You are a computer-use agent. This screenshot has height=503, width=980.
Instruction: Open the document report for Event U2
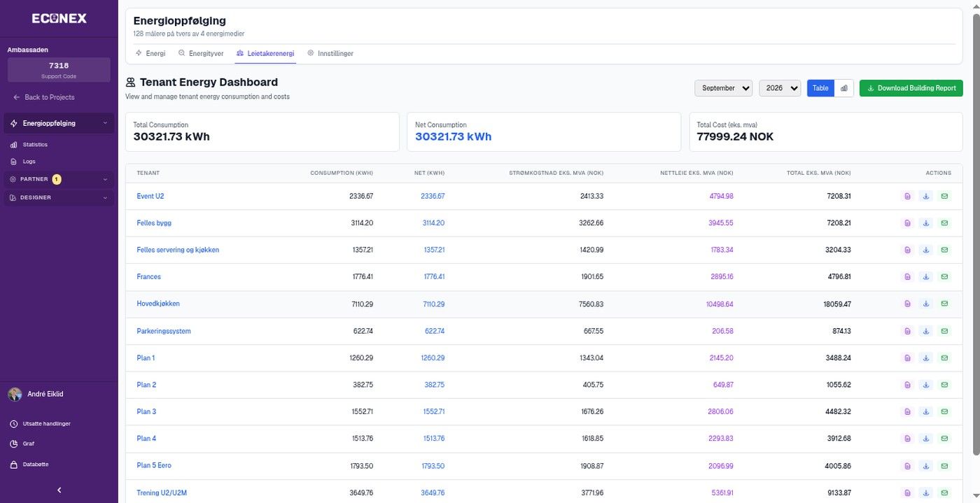coord(907,197)
